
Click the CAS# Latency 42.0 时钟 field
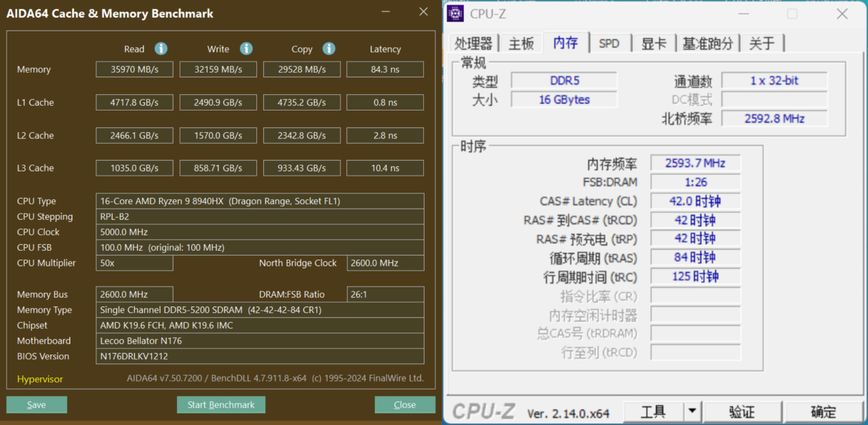[x=696, y=201]
